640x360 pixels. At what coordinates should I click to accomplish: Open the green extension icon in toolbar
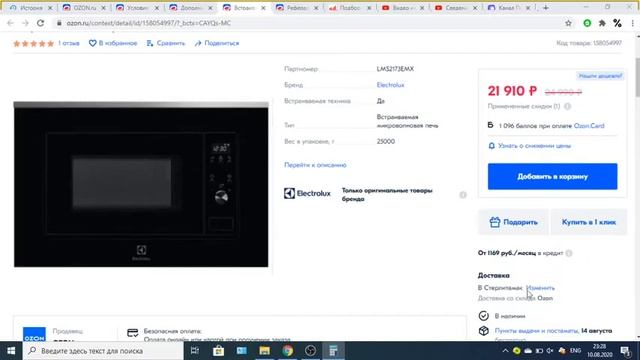click(x=587, y=23)
